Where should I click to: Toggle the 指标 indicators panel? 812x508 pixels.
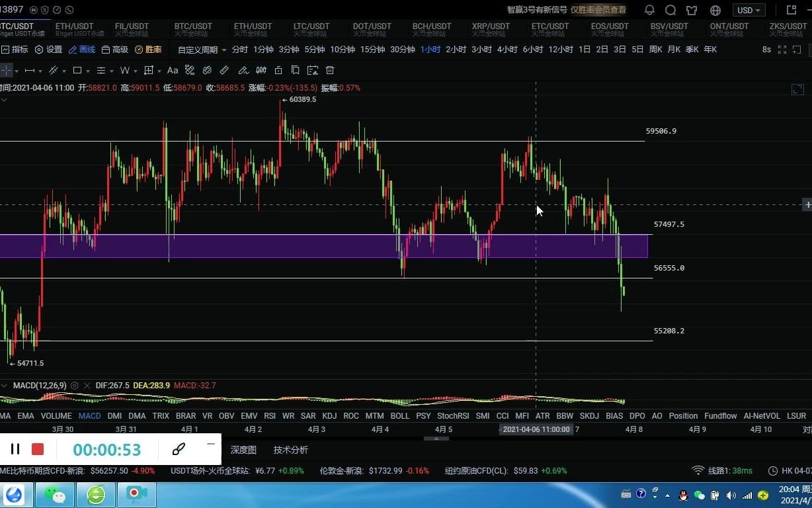click(x=15, y=50)
